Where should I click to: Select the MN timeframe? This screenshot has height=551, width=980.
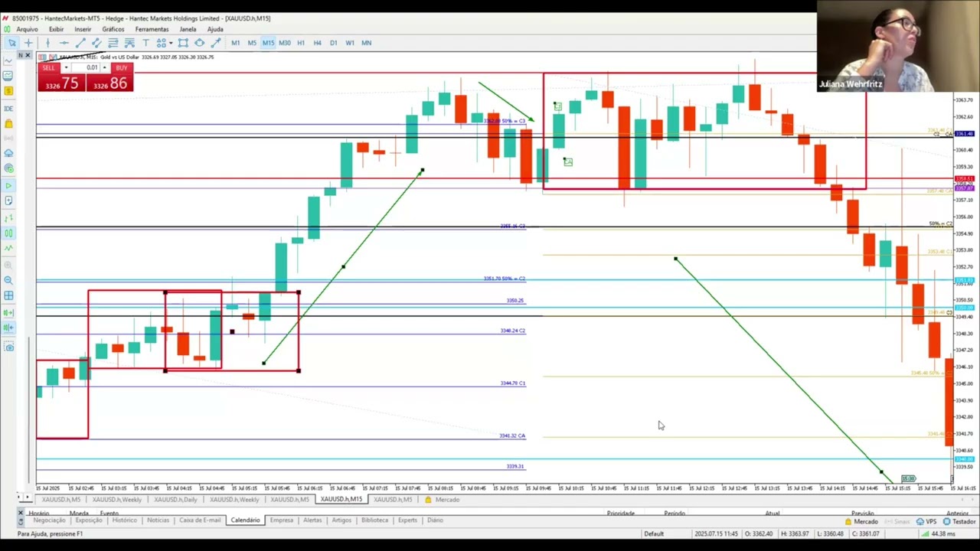click(367, 43)
